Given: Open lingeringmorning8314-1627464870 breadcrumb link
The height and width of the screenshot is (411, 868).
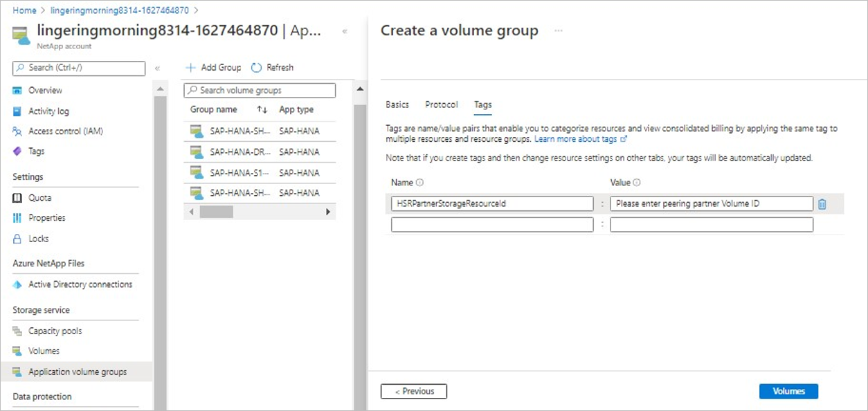Looking at the screenshot, I should point(120,10).
